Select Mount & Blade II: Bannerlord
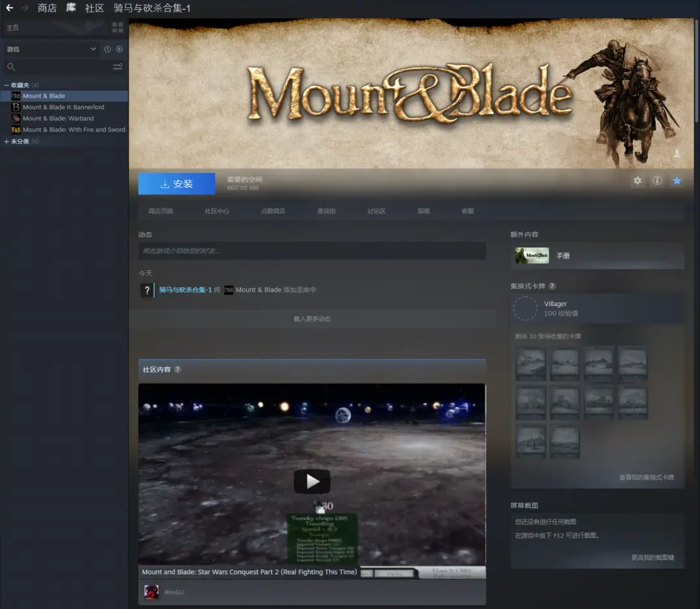The width and height of the screenshot is (700, 609). pos(64,107)
